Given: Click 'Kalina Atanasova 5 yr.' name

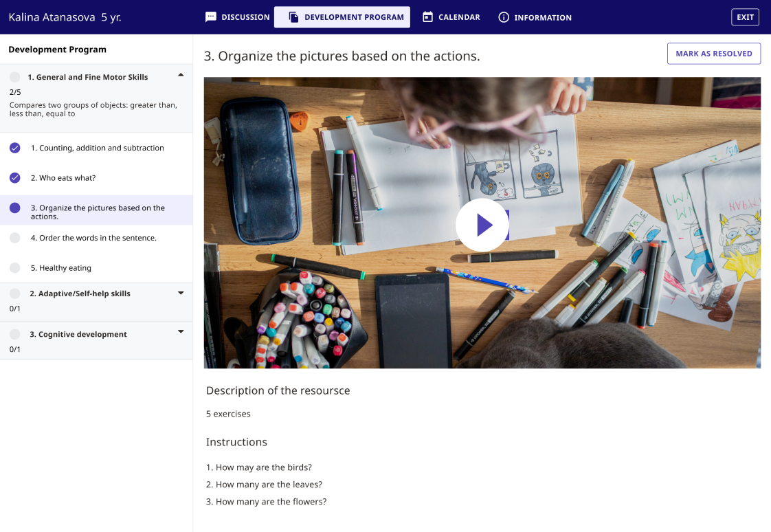Looking at the screenshot, I should click(x=65, y=17).
